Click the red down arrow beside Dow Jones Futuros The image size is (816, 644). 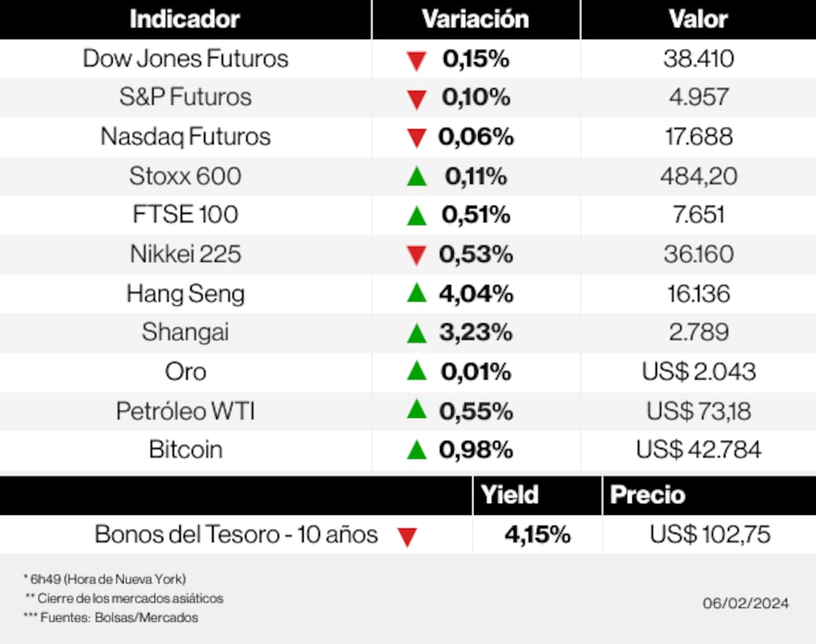417,60
